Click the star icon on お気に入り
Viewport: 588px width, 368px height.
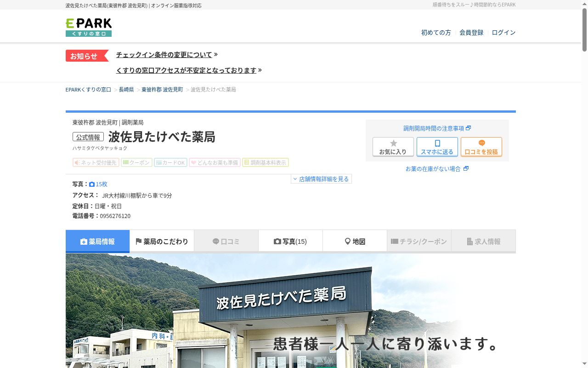click(393, 143)
